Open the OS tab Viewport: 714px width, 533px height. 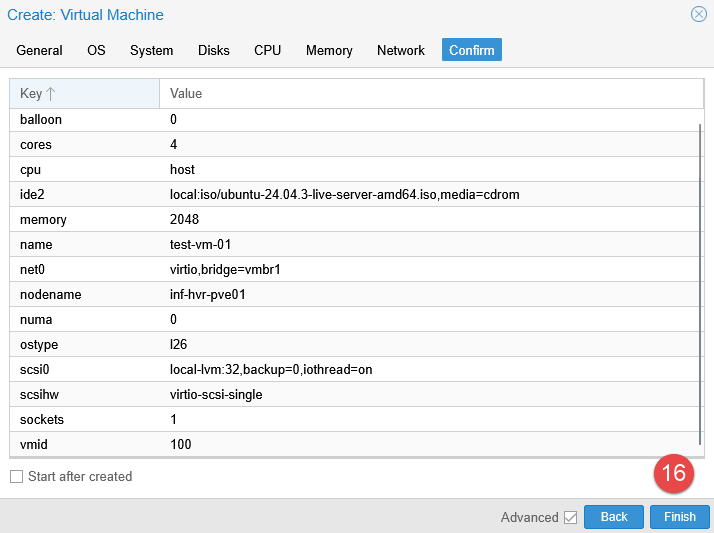pos(96,50)
